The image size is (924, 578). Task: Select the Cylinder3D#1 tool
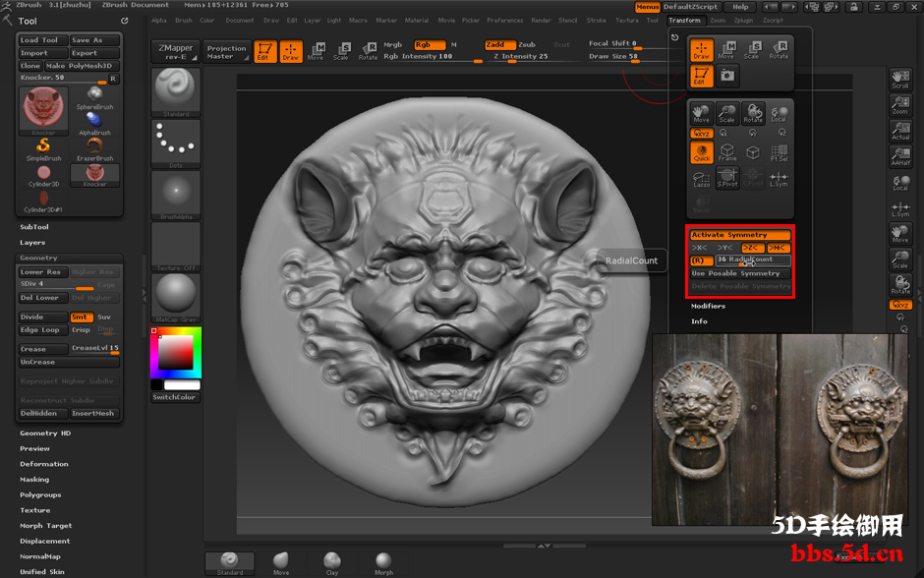43,201
